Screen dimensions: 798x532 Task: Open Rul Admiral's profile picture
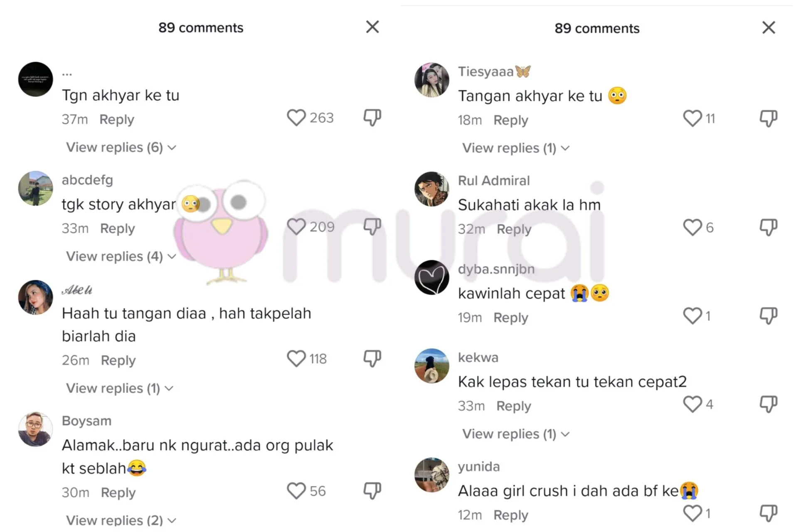point(432,189)
